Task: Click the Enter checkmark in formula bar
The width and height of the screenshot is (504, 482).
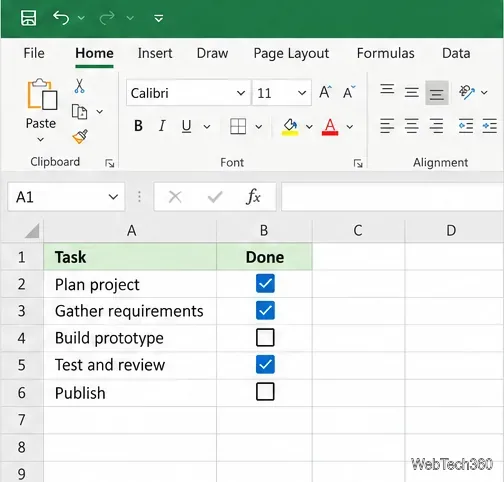Action: (x=215, y=197)
